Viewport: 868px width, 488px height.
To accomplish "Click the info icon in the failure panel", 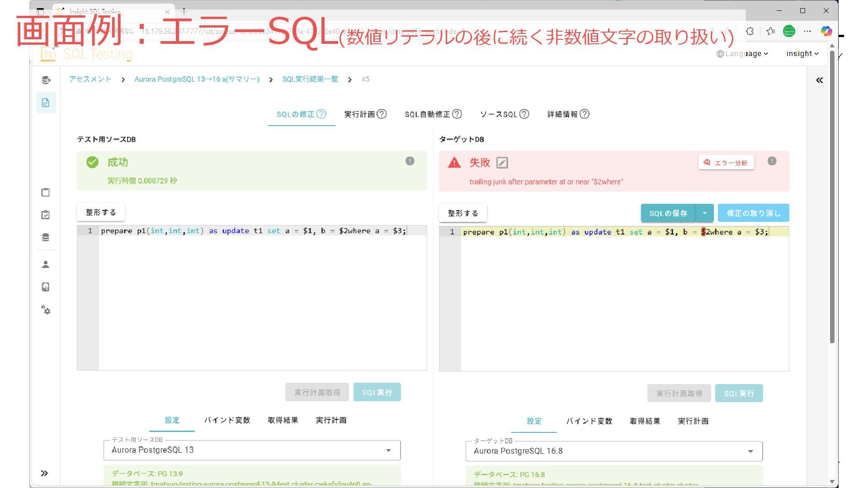I will [x=772, y=161].
